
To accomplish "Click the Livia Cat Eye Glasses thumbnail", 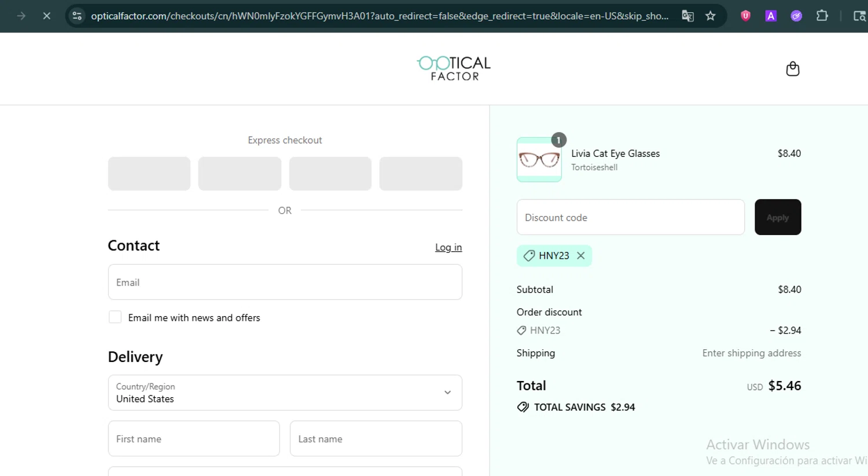I will tap(539, 159).
